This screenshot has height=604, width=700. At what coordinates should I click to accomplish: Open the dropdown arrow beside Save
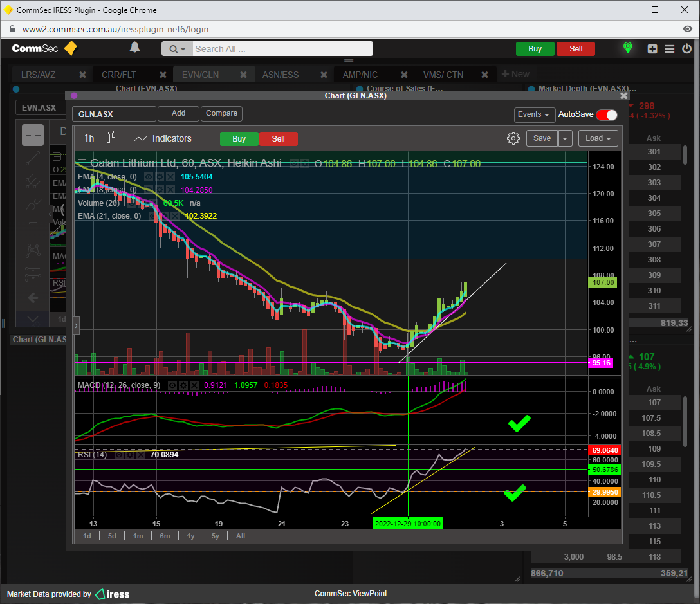tap(565, 138)
